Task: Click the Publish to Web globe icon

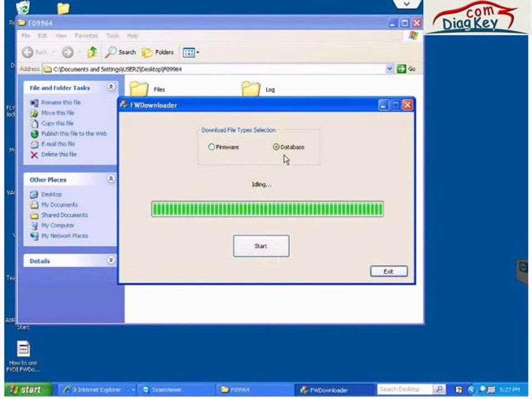Action: click(34, 134)
